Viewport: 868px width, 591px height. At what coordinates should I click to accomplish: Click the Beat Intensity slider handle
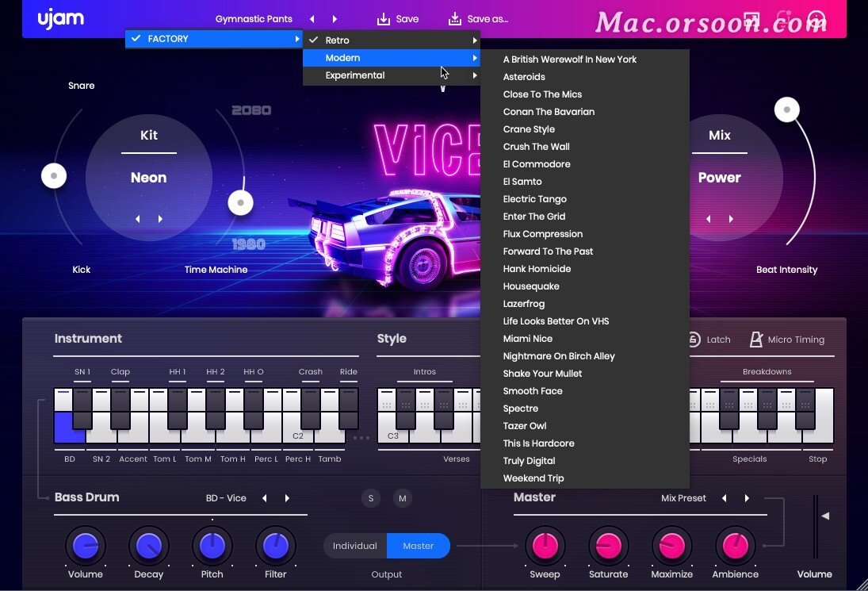(786, 109)
